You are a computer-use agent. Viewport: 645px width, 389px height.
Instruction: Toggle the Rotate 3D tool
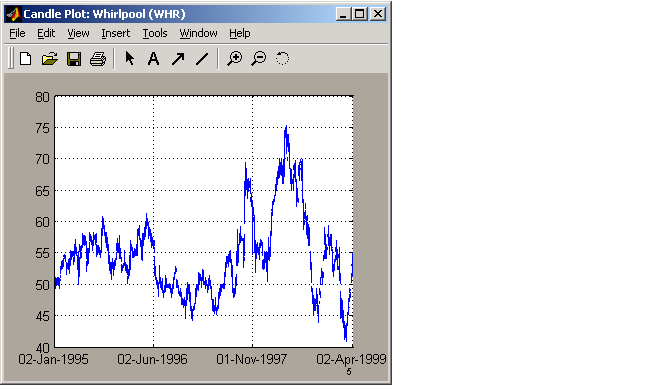pos(282,58)
